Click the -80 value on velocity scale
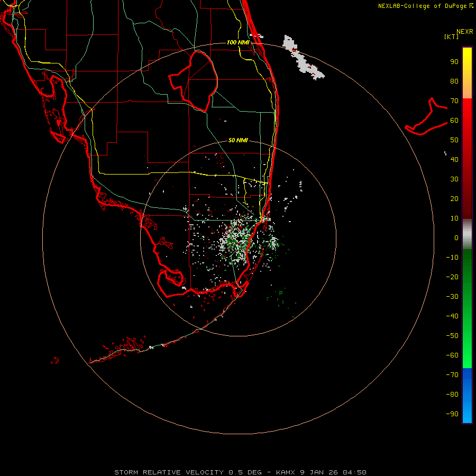Image resolution: width=476 pixels, height=476 pixels. coord(452,395)
